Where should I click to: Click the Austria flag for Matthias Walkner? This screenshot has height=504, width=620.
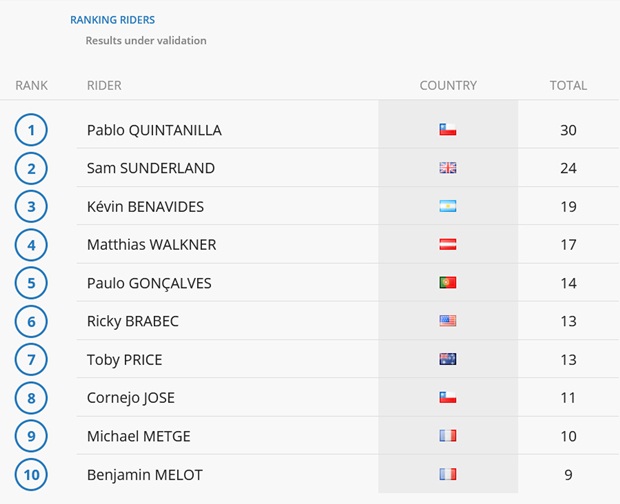click(448, 244)
